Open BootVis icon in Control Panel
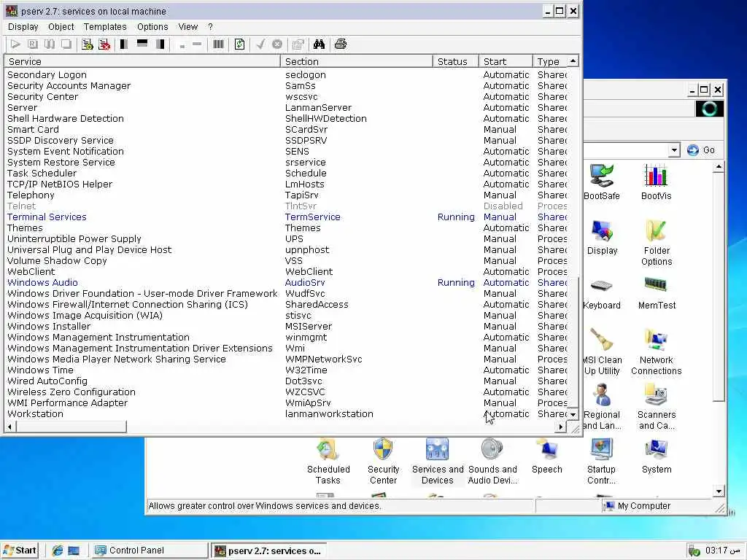747x560 pixels. (x=656, y=182)
